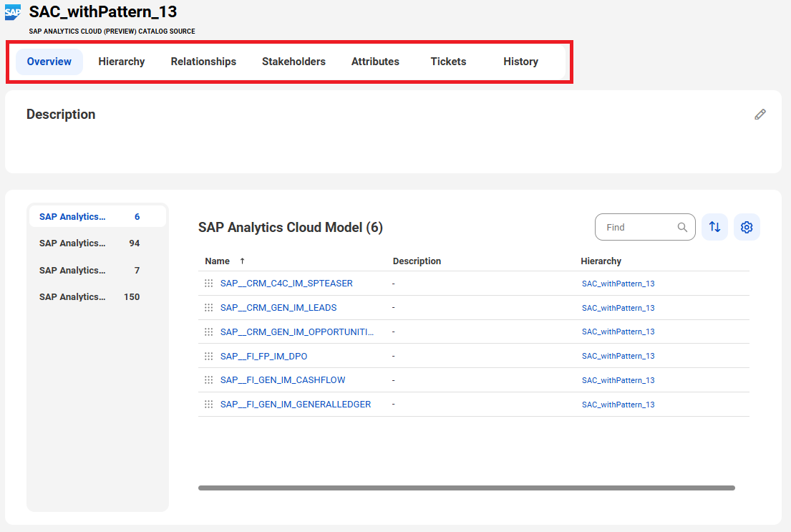Select SAP Analytics category with 6 items
791x532 pixels.
coord(97,216)
